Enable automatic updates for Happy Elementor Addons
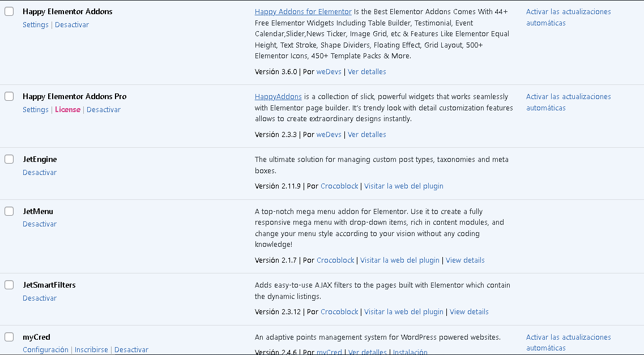Image resolution: width=644 pixels, height=355 pixels. click(569, 17)
